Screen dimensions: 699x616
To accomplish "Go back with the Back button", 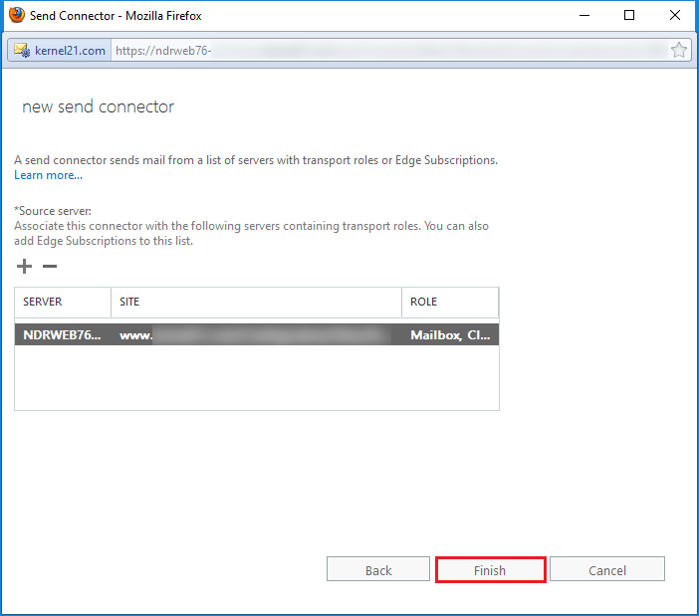I will point(378,569).
